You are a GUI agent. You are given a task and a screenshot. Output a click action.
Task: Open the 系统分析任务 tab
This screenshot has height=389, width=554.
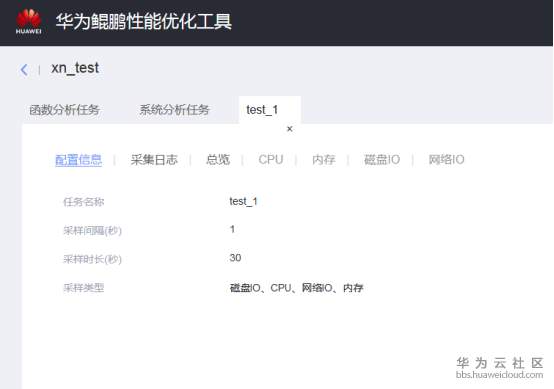pyautogui.click(x=175, y=110)
